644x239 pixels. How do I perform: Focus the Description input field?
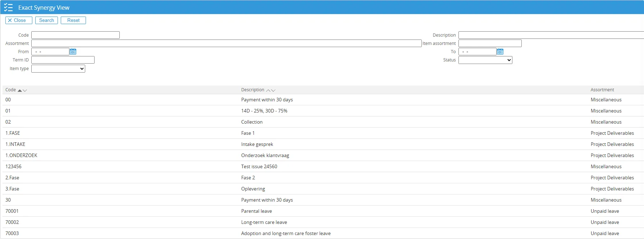[x=551, y=35]
